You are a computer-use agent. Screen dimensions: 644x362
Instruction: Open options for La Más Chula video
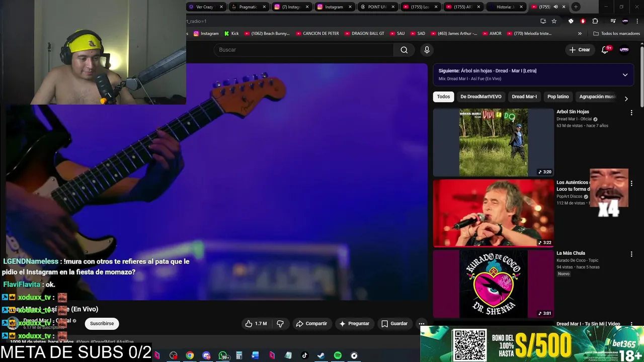click(x=631, y=254)
